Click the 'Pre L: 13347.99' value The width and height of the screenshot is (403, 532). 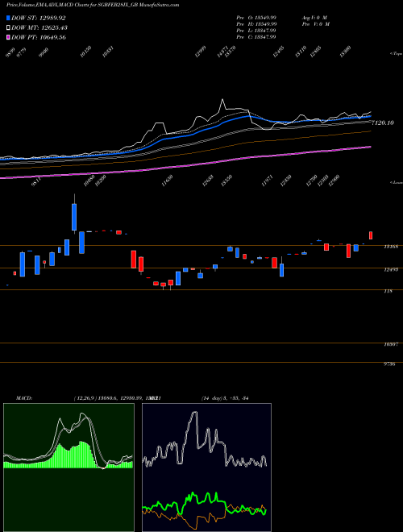tap(256, 31)
